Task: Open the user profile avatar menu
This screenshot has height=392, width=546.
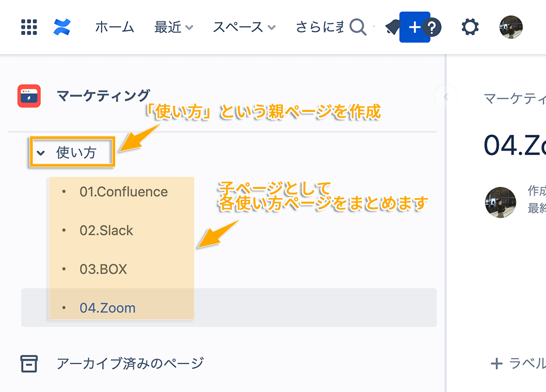Action: tap(511, 27)
